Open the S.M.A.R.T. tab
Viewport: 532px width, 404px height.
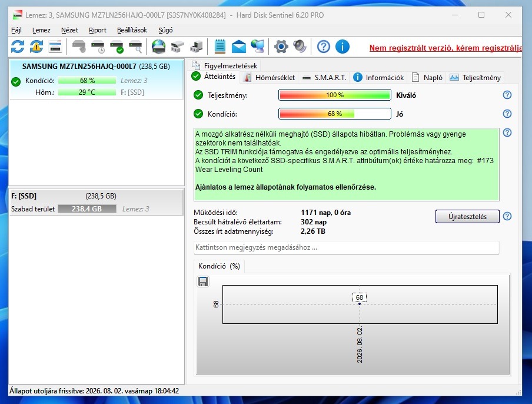tap(324, 78)
